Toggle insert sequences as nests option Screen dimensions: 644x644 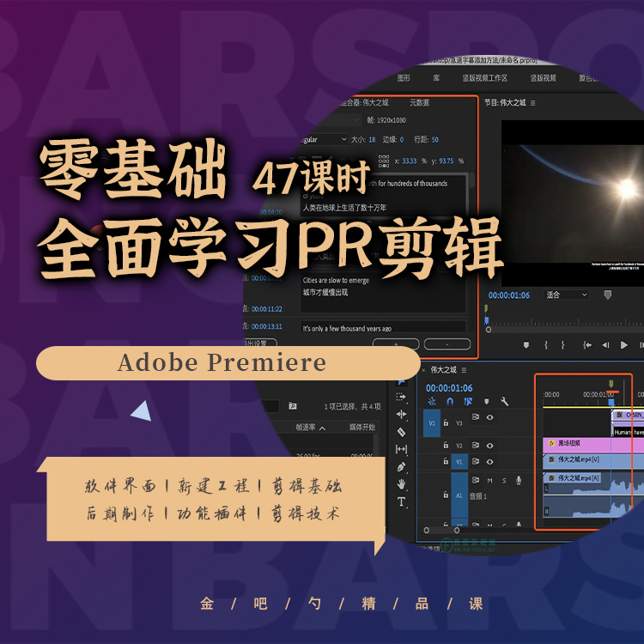432,401
